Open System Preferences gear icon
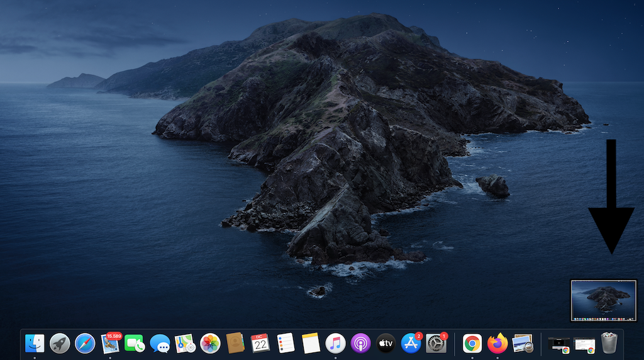Viewport: 644px width, 360px height. pyautogui.click(x=436, y=343)
